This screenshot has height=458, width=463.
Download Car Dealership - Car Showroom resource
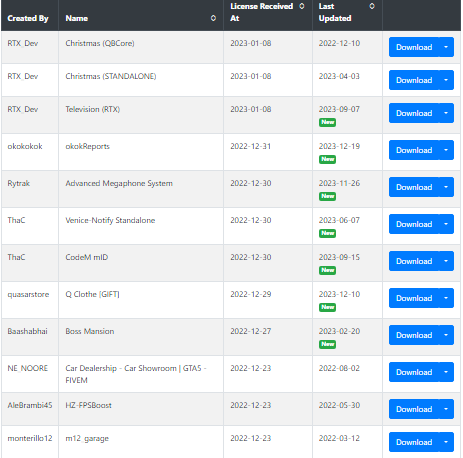tap(414, 372)
